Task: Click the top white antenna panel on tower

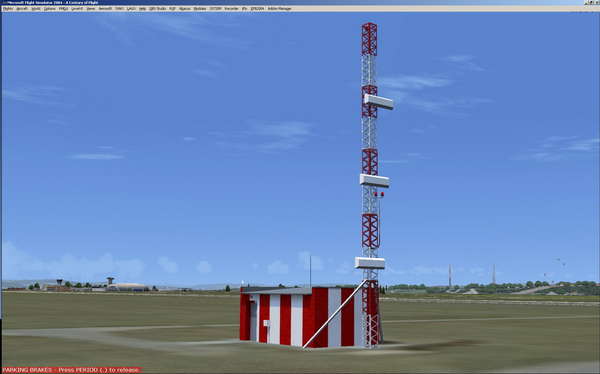Action: [378, 102]
